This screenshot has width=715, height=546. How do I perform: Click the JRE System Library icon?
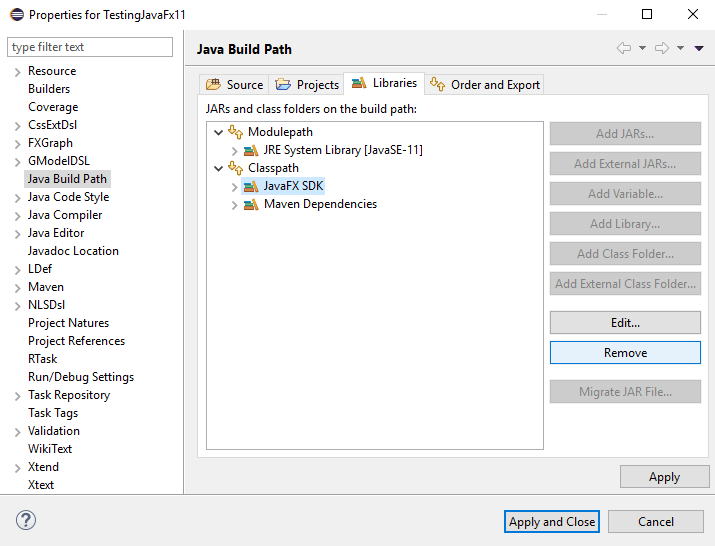tap(251, 150)
